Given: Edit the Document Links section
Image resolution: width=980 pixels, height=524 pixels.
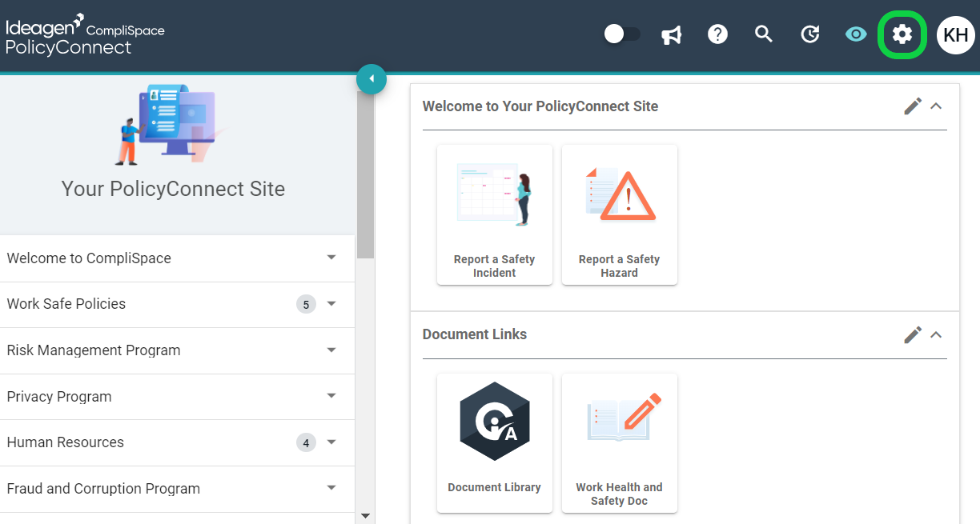Looking at the screenshot, I should (913, 334).
